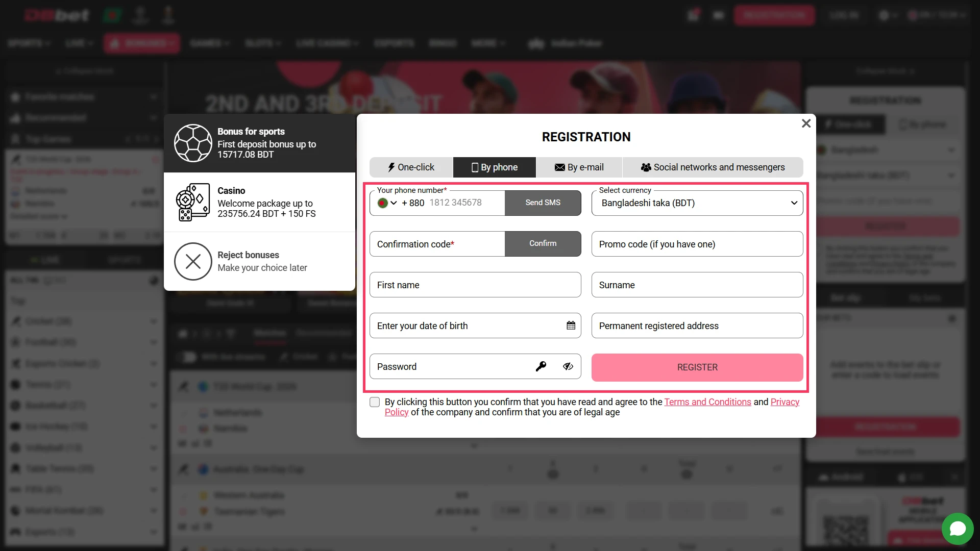Select the Social networks and messengers tab
The width and height of the screenshot is (980, 551).
pos(713,167)
